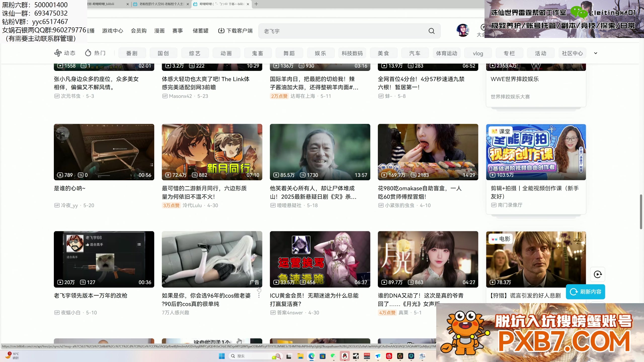Open the 狩猎 movie thumbnail

click(x=536, y=259)
